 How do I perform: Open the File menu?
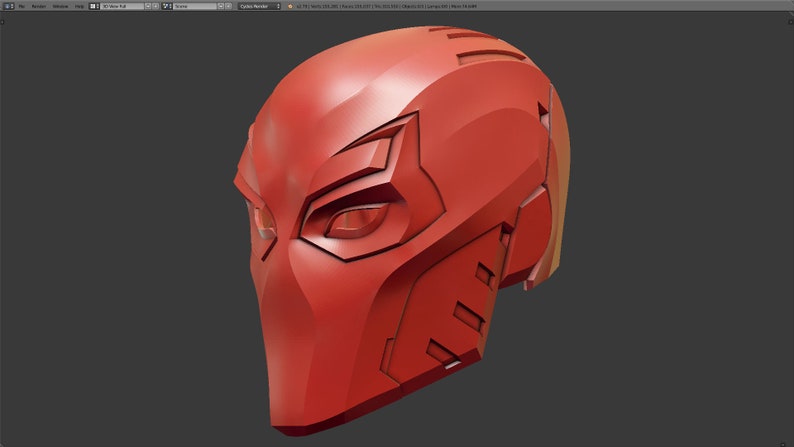click(21, 6)
